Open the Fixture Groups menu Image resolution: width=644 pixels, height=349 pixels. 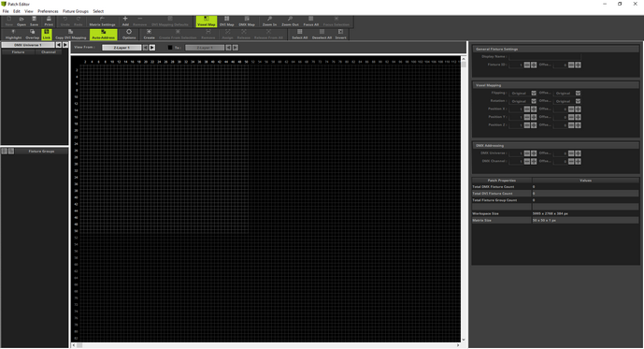click(75, 11)
